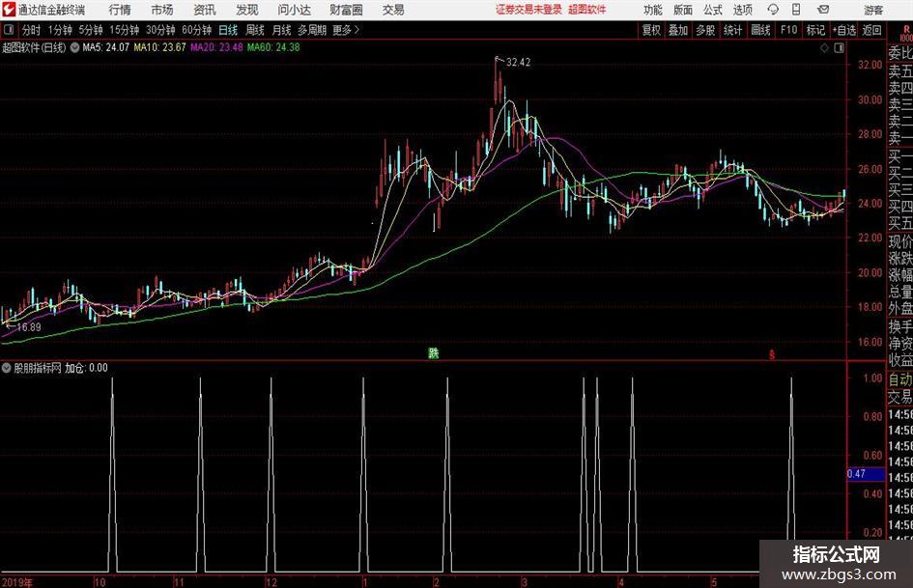Click the 多股 multi-stock button
This screenshot has width=913, height=588.
(x=705, y=30)
